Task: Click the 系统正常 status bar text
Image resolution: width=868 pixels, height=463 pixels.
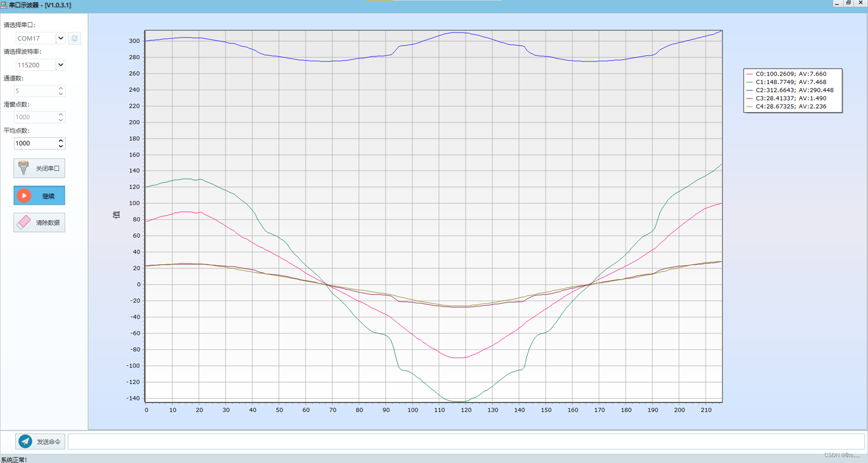Action: 14,459
